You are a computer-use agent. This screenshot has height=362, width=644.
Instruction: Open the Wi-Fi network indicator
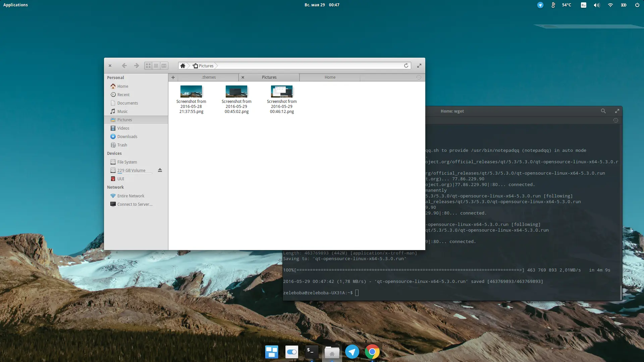click(x=610, y=5)
